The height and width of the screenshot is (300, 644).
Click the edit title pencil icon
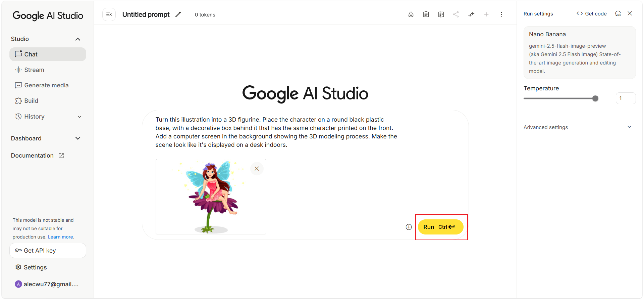coord(178,14)
